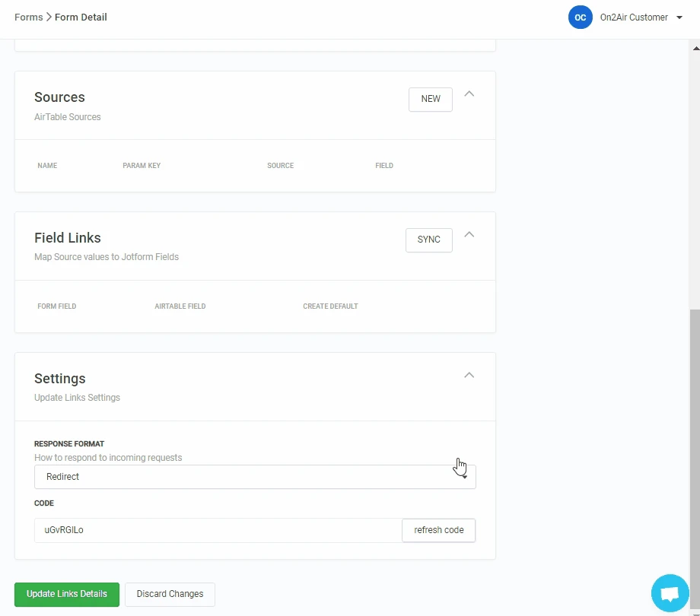Image resolution: width=700 pixels, height=616 pixels.
Task: Click the OC user avatar
Action: tap(580, 17)
